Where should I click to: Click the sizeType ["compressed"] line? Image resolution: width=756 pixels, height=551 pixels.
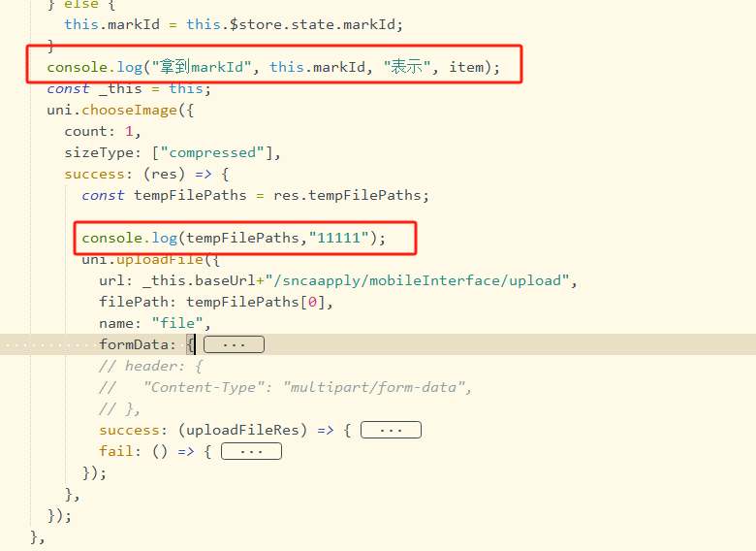tap(173, 153)
